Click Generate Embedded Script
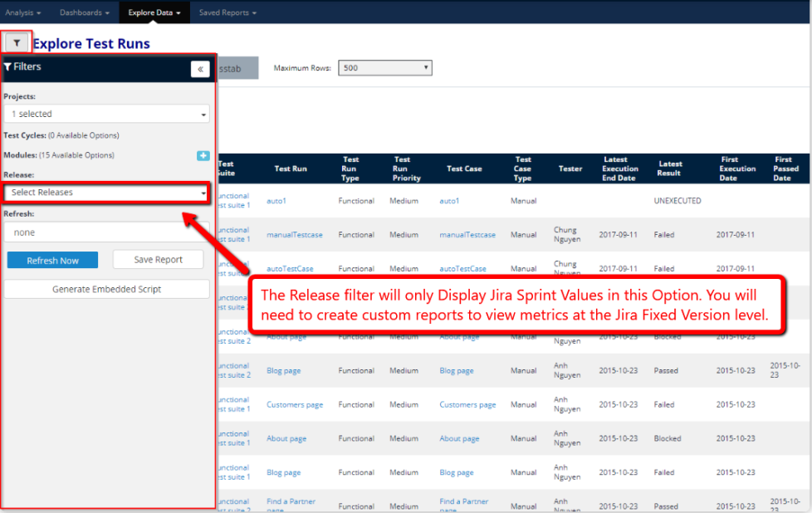The width and height of the screenshot is (812, 513). (106, 289)
